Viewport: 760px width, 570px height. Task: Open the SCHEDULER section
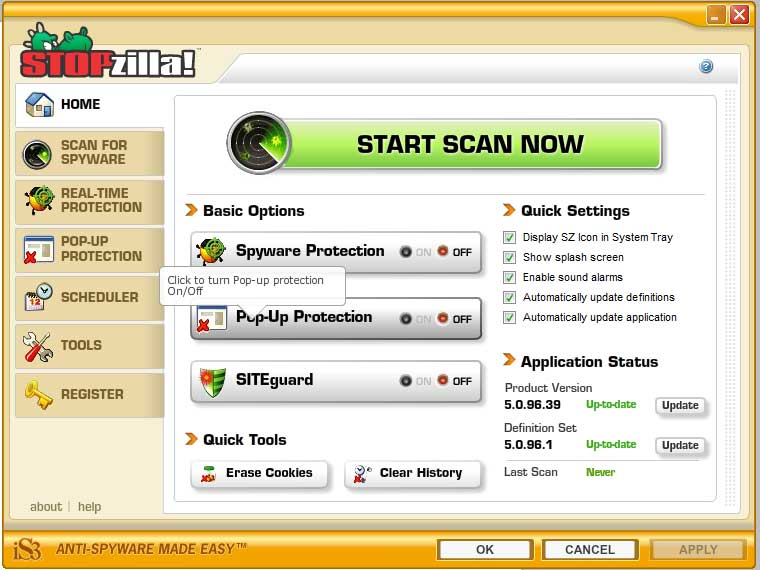[90, 298]
